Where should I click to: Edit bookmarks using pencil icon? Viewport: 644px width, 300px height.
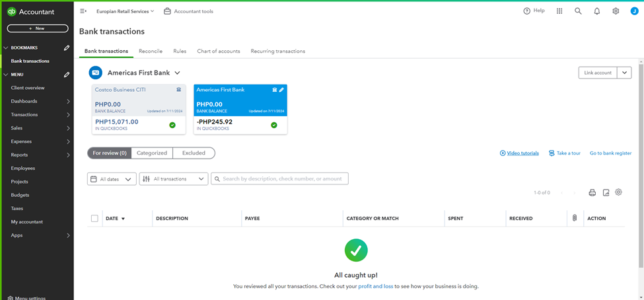(x=67, y=48)
